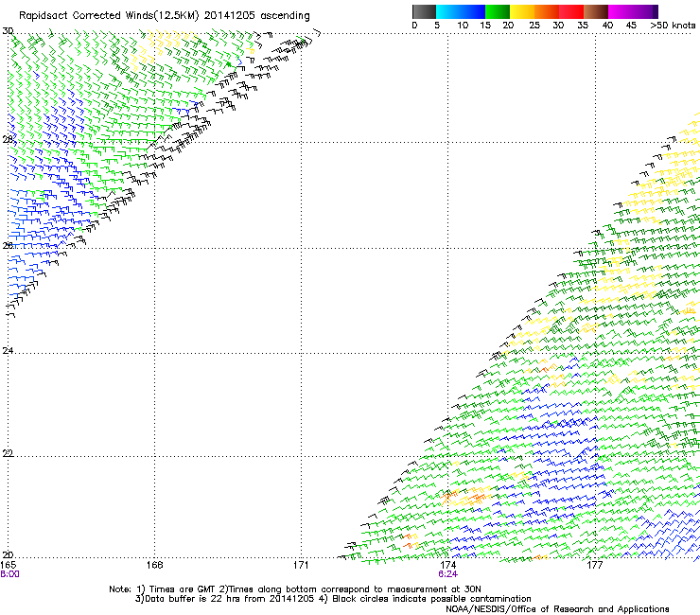Click the longitude label '177'

coord(595,565)
